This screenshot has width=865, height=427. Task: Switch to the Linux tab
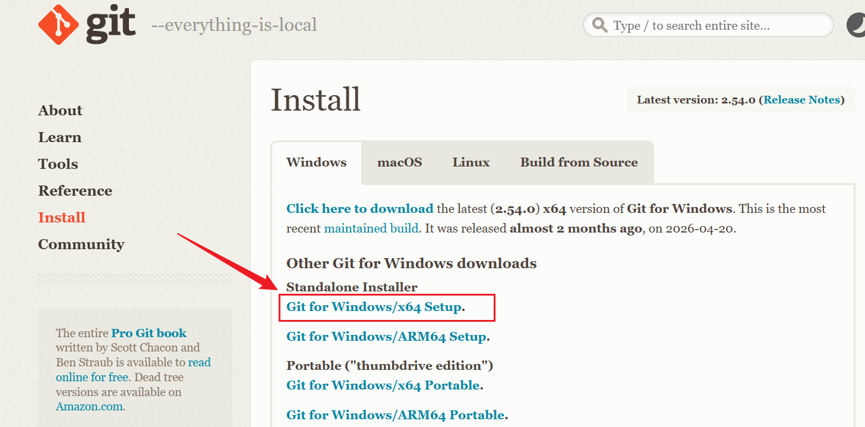[471, 162]
